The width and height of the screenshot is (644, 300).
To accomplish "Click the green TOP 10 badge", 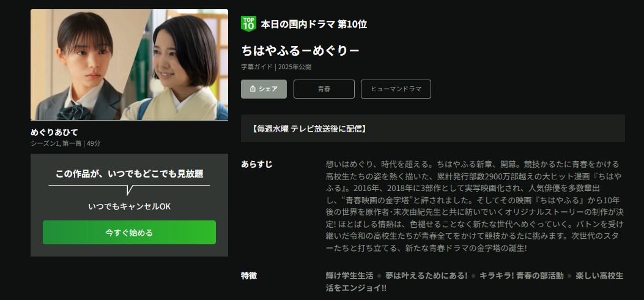I will 248,24.
